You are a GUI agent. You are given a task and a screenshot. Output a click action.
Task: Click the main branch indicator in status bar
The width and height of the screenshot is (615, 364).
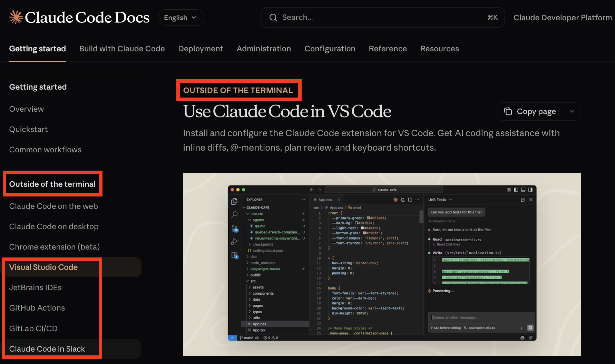(x=246, y=338)
